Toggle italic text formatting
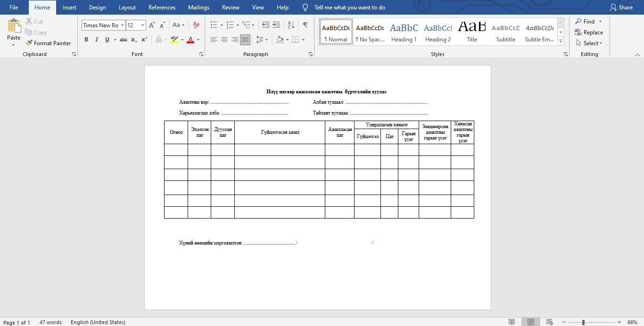 coord(97,40)
